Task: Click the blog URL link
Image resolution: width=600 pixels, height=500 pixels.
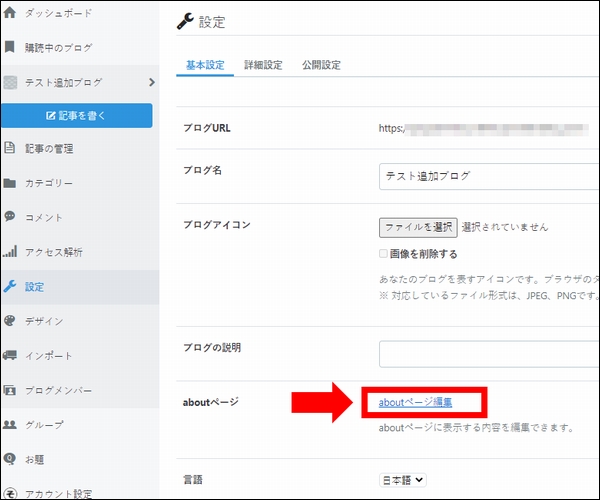Action: pyautogui.click(x=483, y=129)
